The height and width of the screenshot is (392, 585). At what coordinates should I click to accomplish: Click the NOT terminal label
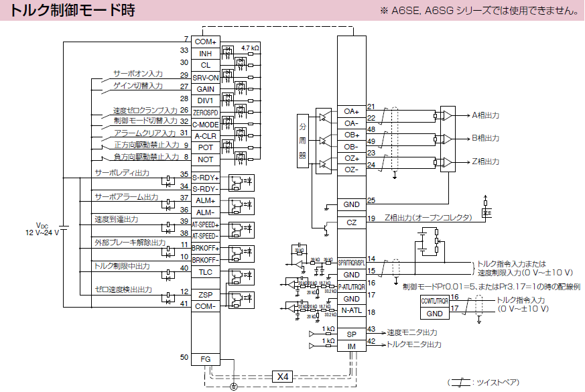pyautogui.click(x=205, y=159)
